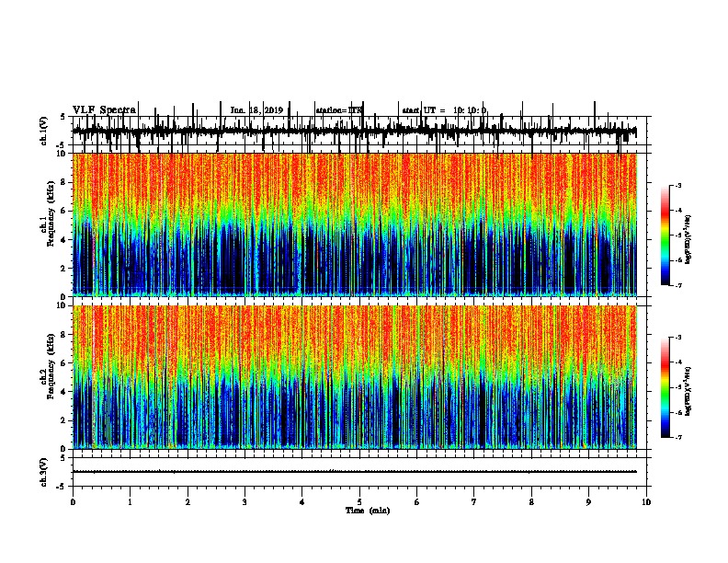The image size is (728, 563).
Task: Click the "10" tick on the Time axis
Action: [646, 502]
